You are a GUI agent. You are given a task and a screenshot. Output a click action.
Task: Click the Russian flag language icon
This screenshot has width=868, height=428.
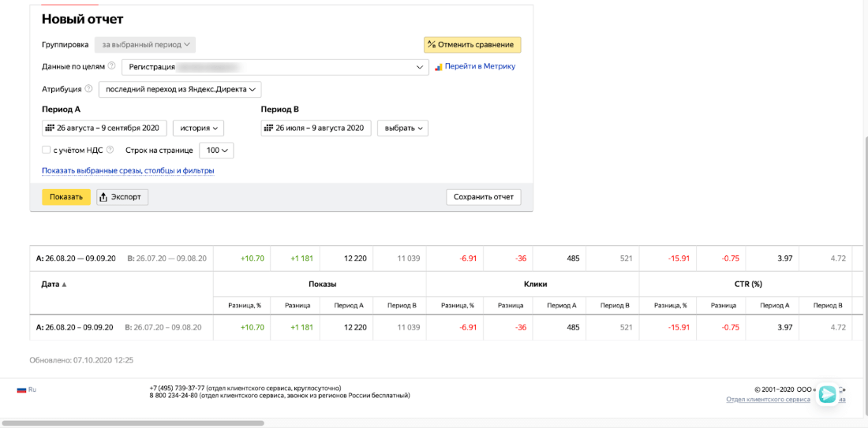coord(21,390)
